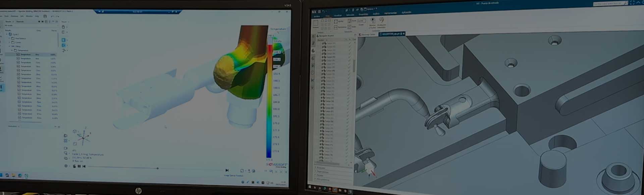The width and height of the screenshot is (644, 195).
Task: Open the Windows Start button on left monitor
Action: tap(1, 175)
